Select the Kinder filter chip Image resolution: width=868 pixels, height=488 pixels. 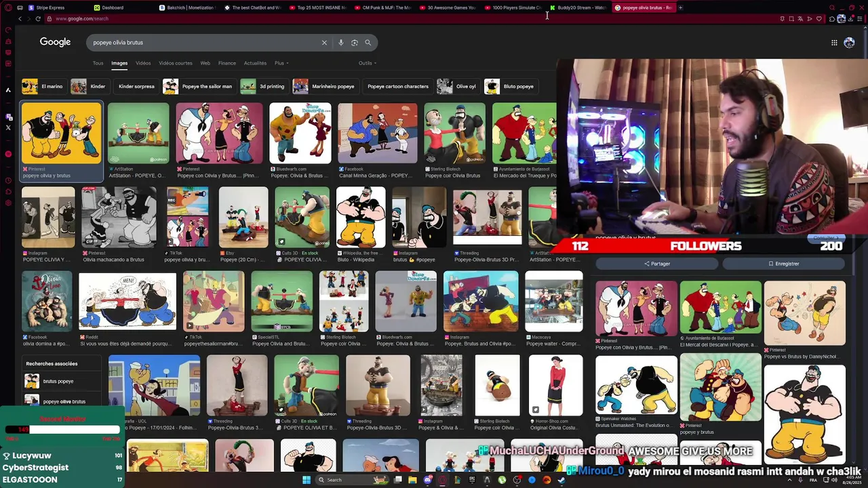click(89, 86)
